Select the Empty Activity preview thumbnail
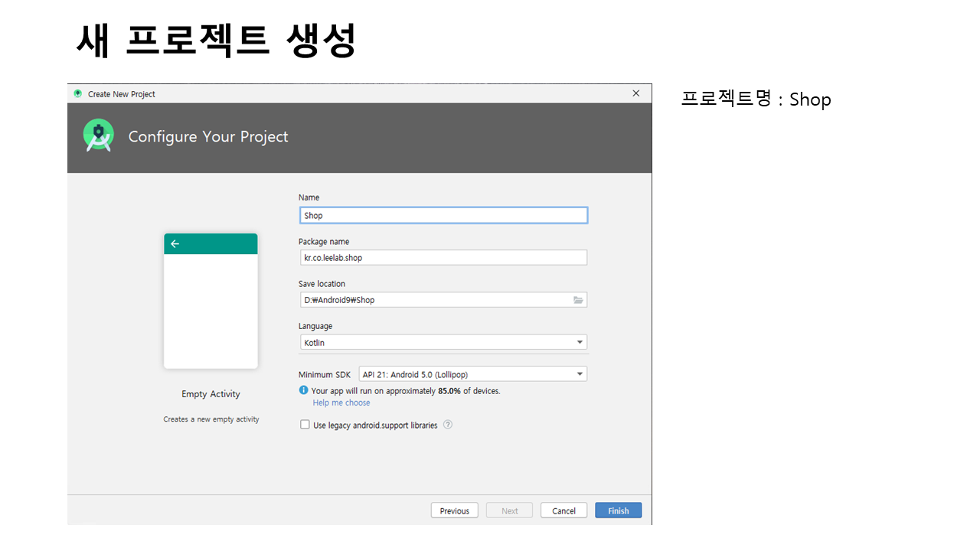The height and width of the screenshot is (551, 980). pos(211,301)
